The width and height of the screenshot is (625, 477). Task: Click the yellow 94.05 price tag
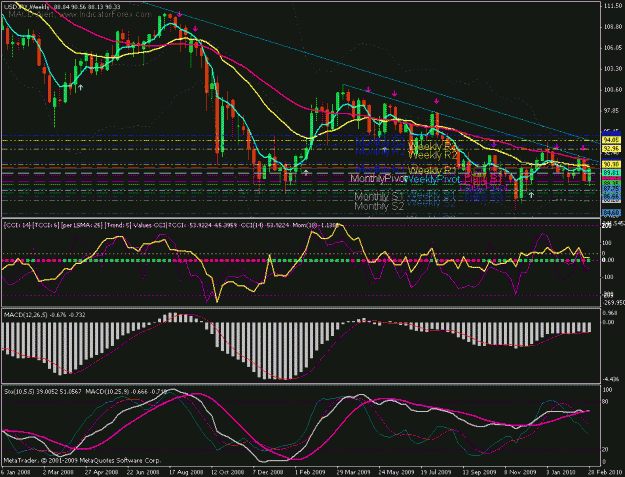pos(611,139)
